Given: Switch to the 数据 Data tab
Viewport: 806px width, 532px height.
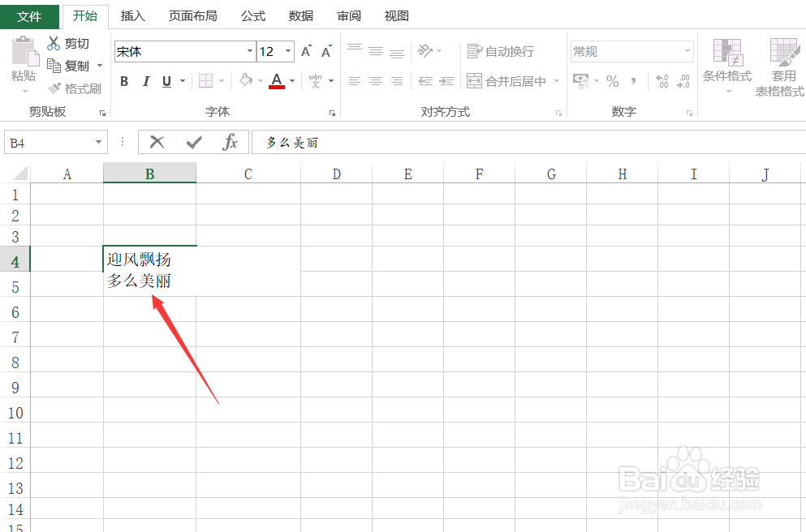Looking at the screenshot, I should click(x=301, y=16).
